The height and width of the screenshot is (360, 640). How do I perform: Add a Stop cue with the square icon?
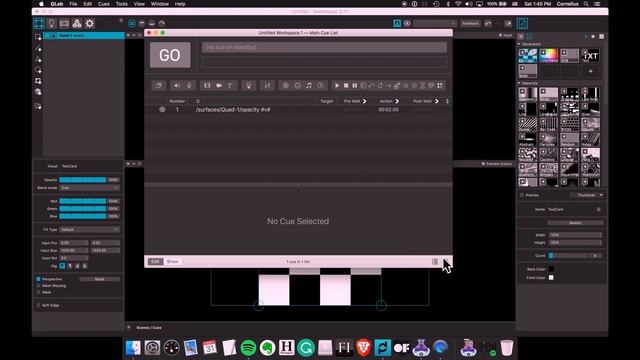346,85
